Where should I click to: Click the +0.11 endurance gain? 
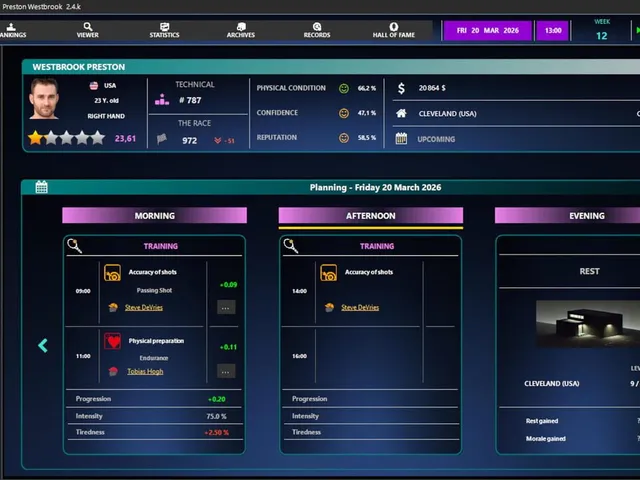228,347
